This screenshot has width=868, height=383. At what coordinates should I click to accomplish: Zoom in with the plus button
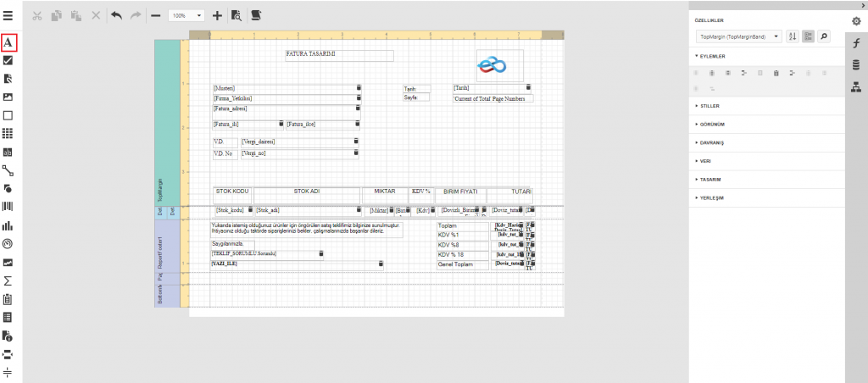point(217,15)
